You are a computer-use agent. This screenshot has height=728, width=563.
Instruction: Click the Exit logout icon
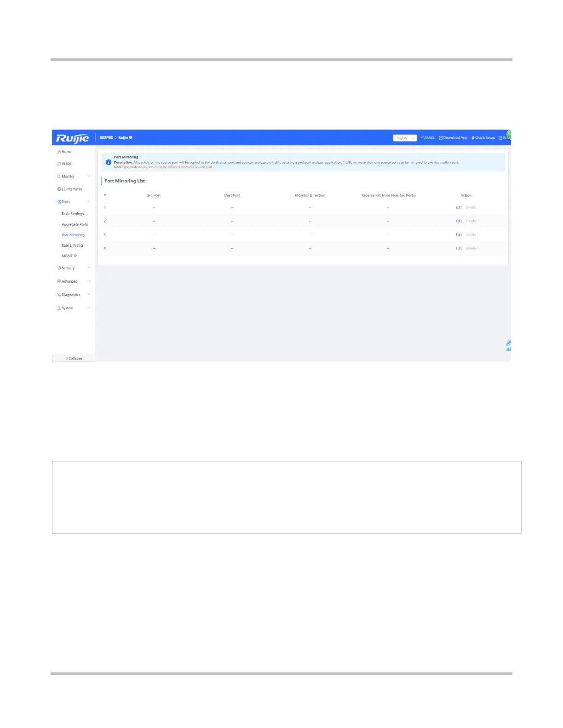coord(500,138)
